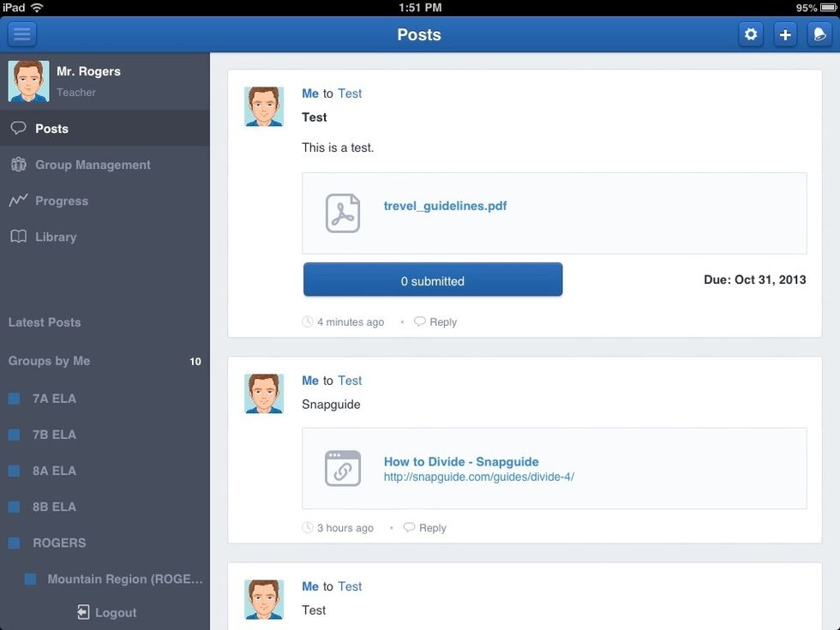Screen dimensions: 840x630
Task: Click Mr. Rogers profile picture
Action: [28, 80]
